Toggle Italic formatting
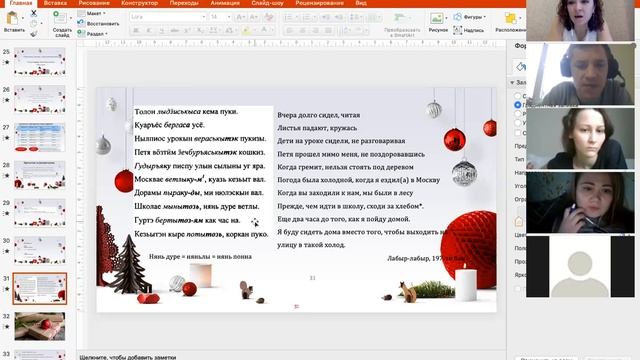 click(x=149, y=31)
